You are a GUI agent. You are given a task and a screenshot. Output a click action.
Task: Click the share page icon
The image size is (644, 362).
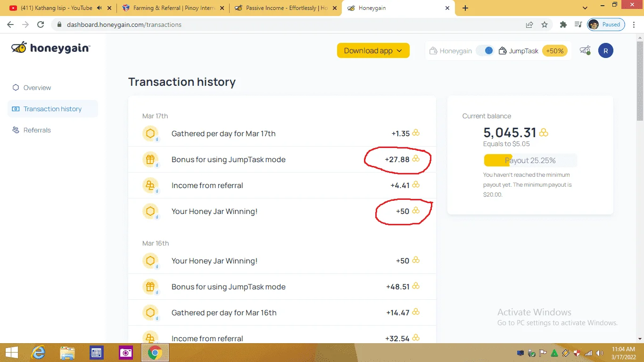click(x=529, y=25)
